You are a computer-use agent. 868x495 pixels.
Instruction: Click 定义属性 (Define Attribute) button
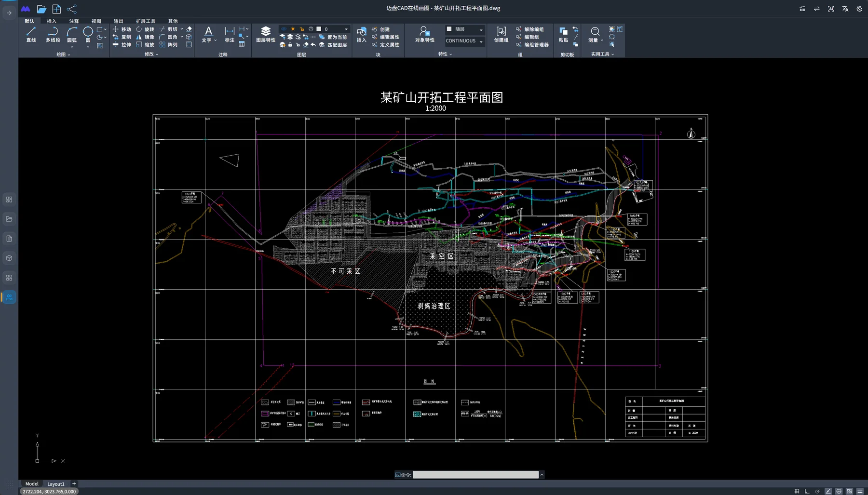pos(385,45)
